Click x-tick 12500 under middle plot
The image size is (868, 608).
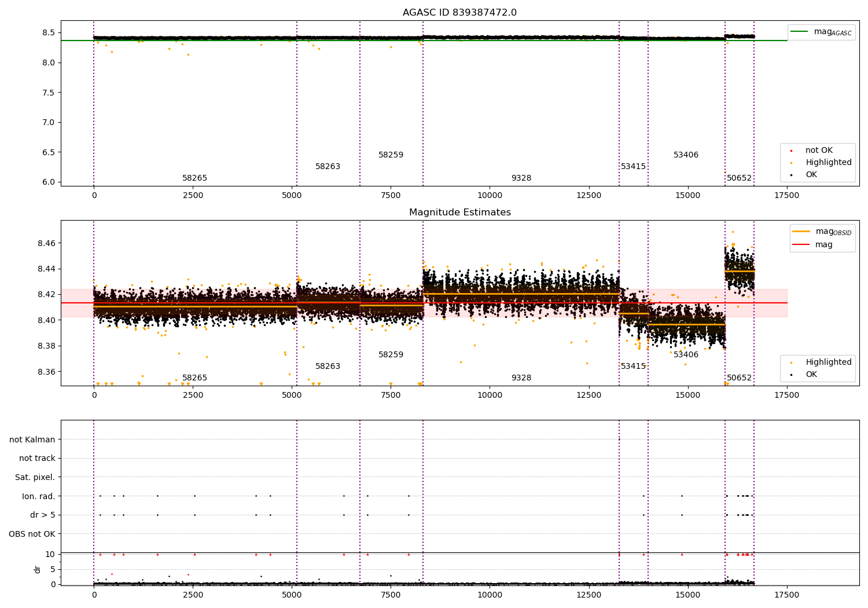click(x=589, y=395)
